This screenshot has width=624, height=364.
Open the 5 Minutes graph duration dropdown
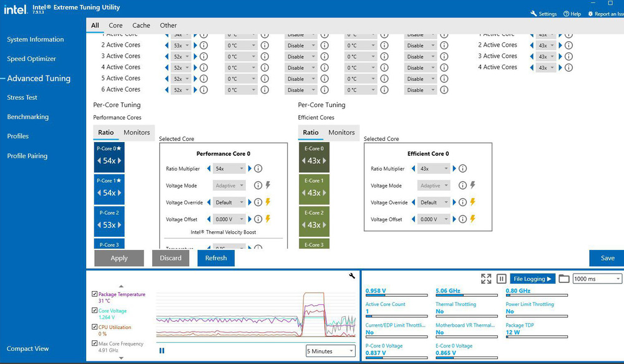click(x=330, y=351)
